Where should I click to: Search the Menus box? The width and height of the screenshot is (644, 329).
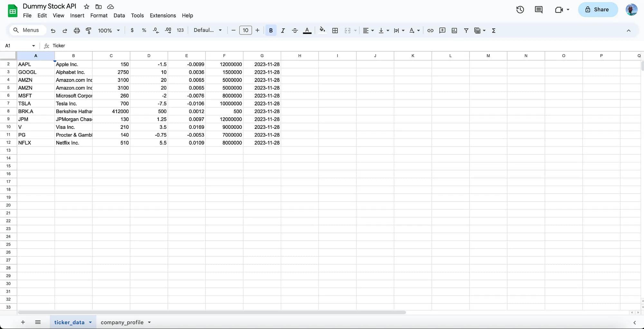coord(27,30)
